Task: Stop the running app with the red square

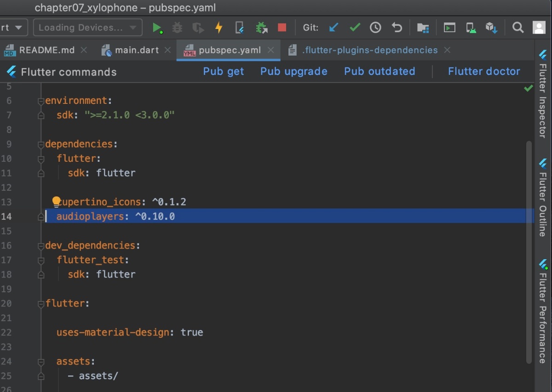Action: (281, 28)
